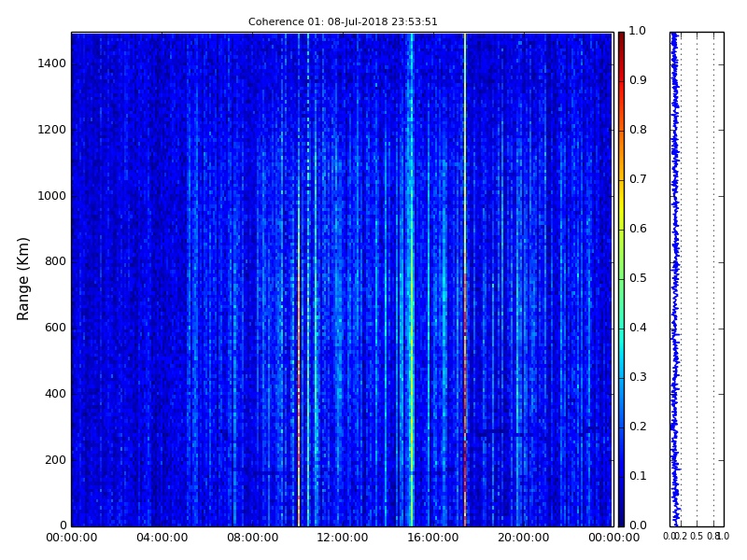Click the colorbar 0.6 label
This screenshot has width=747, height=560.
pyautogui.click(x=638, y=229)
